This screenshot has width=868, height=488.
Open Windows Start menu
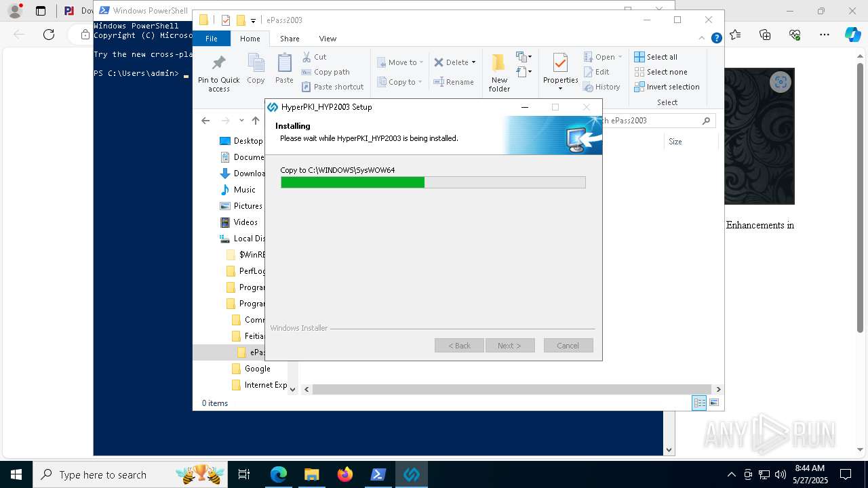(x=16, y=474)
